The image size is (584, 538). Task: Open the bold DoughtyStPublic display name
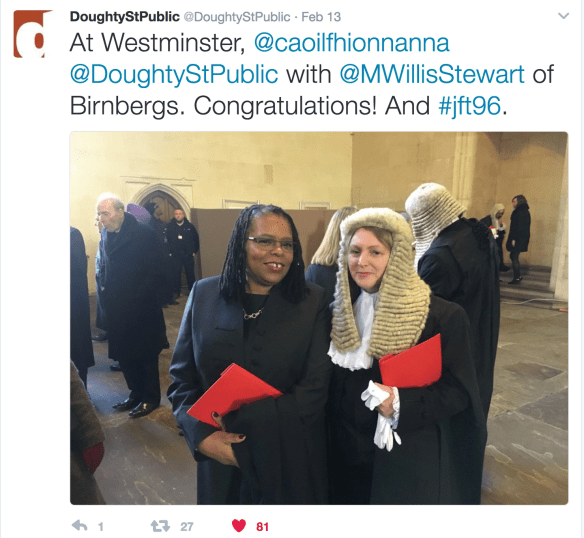[x=124, y=17]
